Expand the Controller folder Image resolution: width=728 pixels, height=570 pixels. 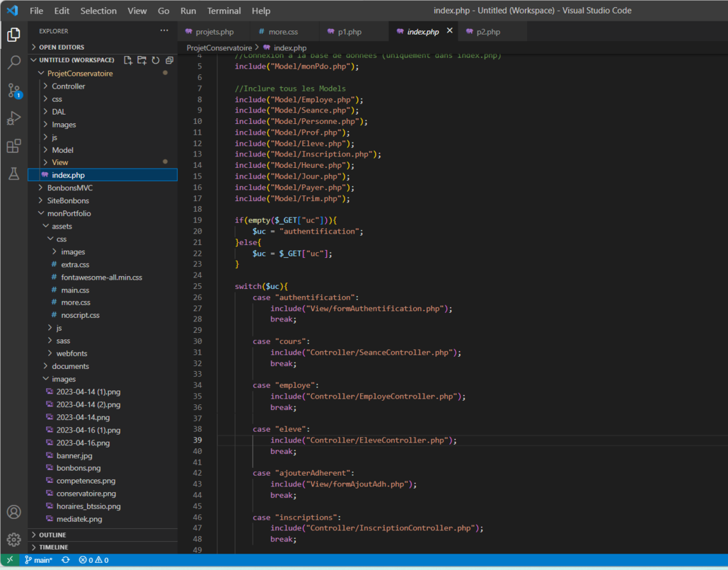click(68, 86)
